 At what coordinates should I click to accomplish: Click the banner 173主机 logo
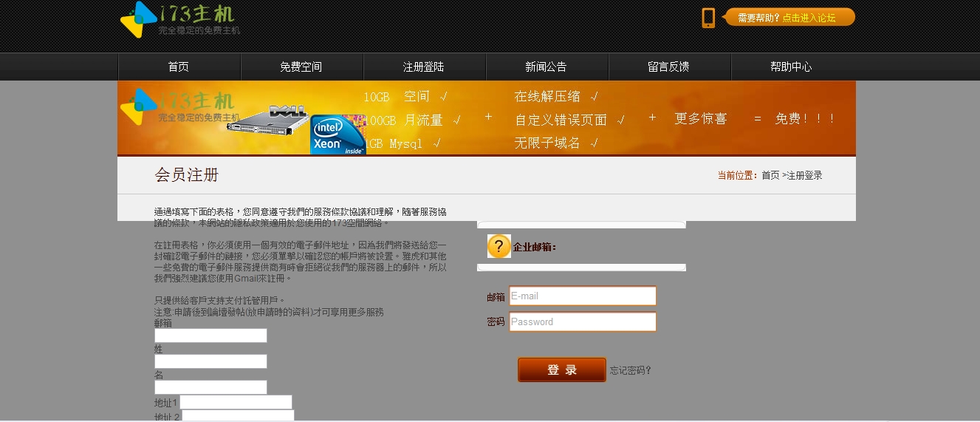coord(179,106)
